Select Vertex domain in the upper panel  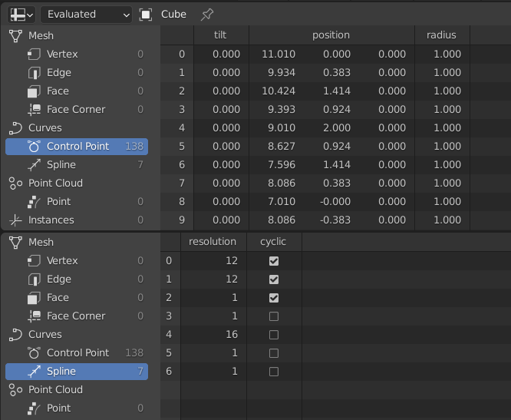click(77, 54)
